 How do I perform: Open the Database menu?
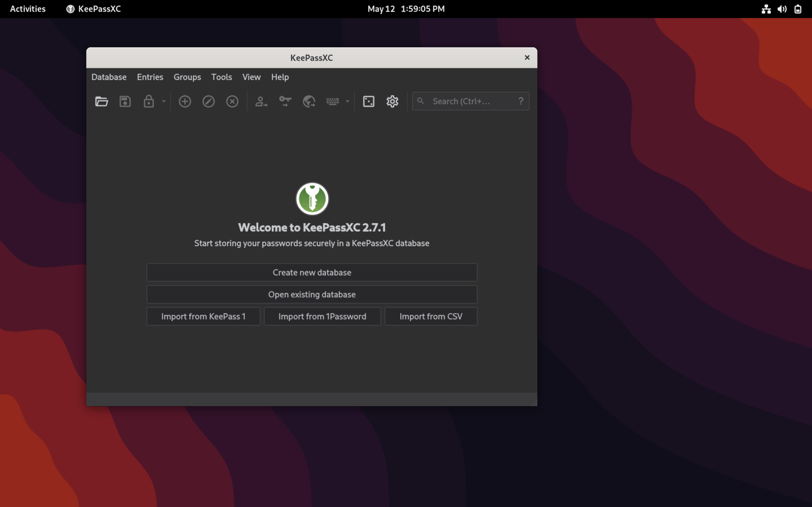[x=108, y=77]
